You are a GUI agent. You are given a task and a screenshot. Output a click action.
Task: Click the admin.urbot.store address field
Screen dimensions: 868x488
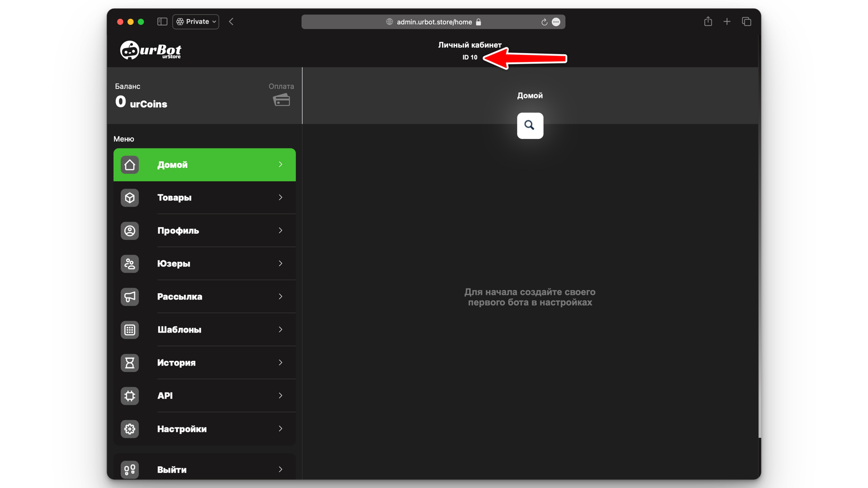click(434, 22)
